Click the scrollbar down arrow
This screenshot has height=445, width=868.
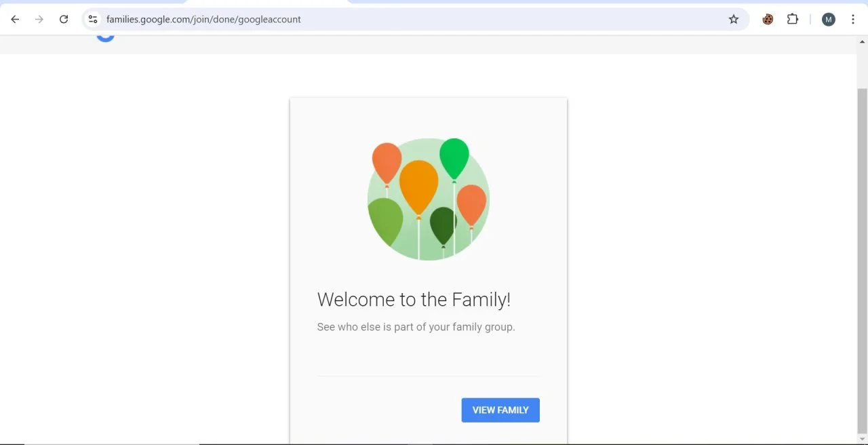pyautogui.click(x=863, y=439)
